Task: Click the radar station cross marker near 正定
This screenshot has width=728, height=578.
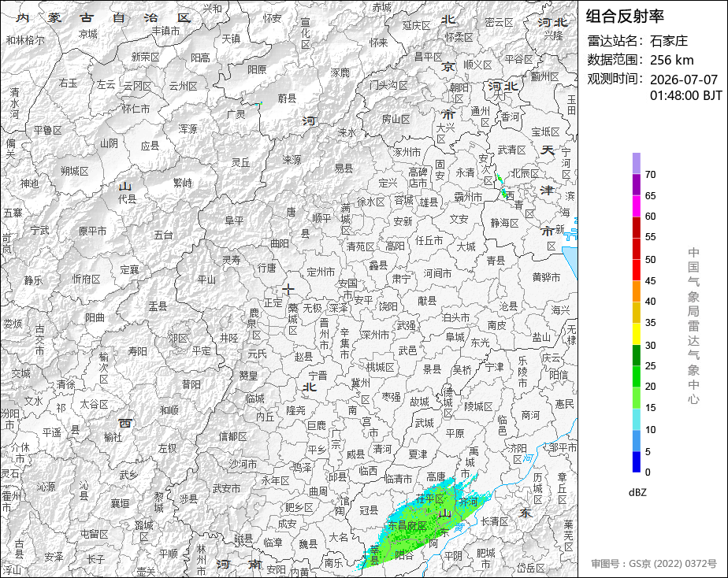Action: click(288, 290)
